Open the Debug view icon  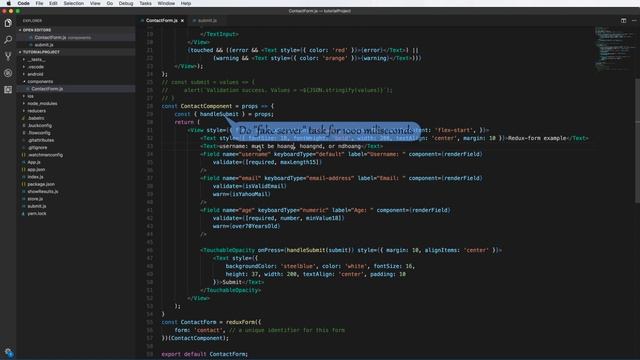tap(8, 73)
